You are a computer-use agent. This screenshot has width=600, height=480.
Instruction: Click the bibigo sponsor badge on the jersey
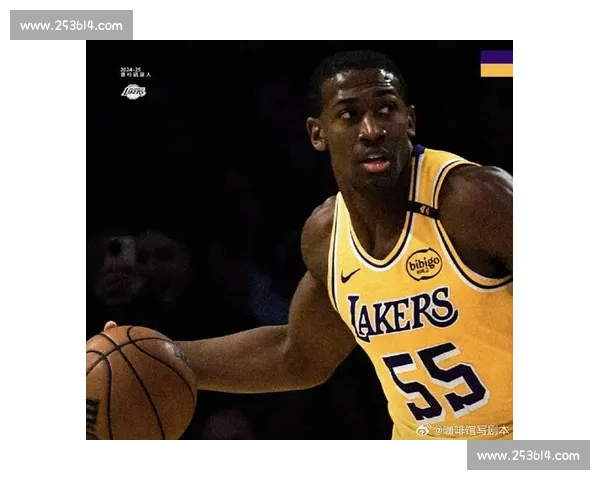tap(423, 264)
